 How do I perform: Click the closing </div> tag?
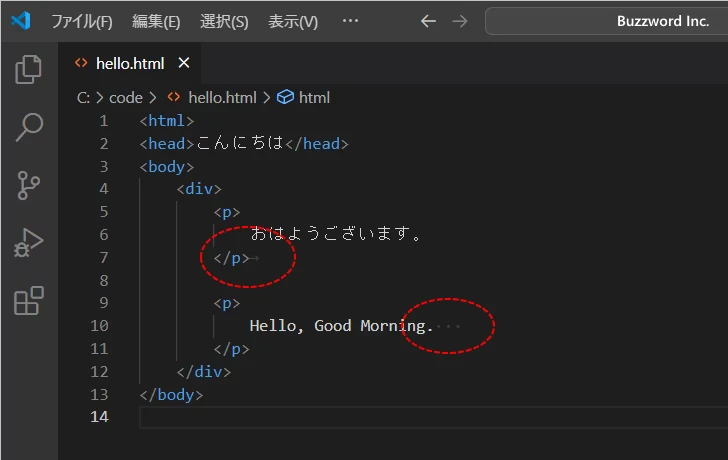[x=203, y=372]
